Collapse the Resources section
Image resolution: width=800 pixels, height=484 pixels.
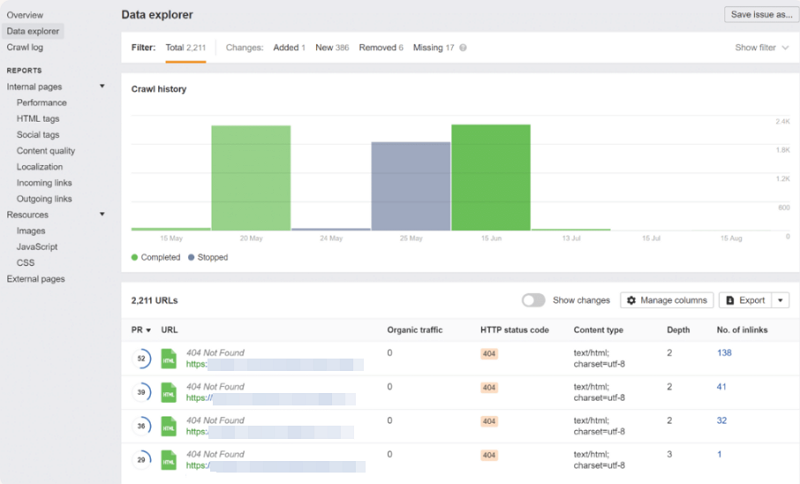102,215
